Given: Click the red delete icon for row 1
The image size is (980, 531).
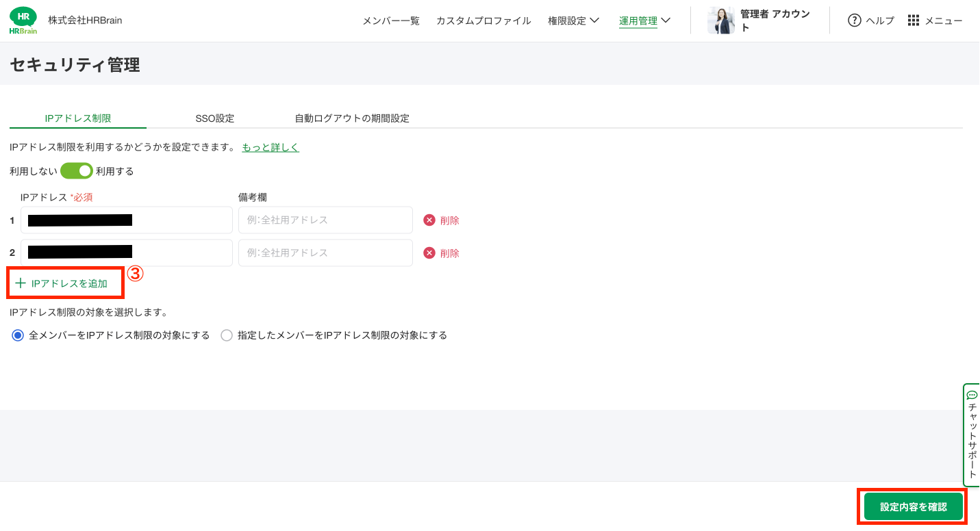Looking at the screenshot, I should tap(429, 220).
